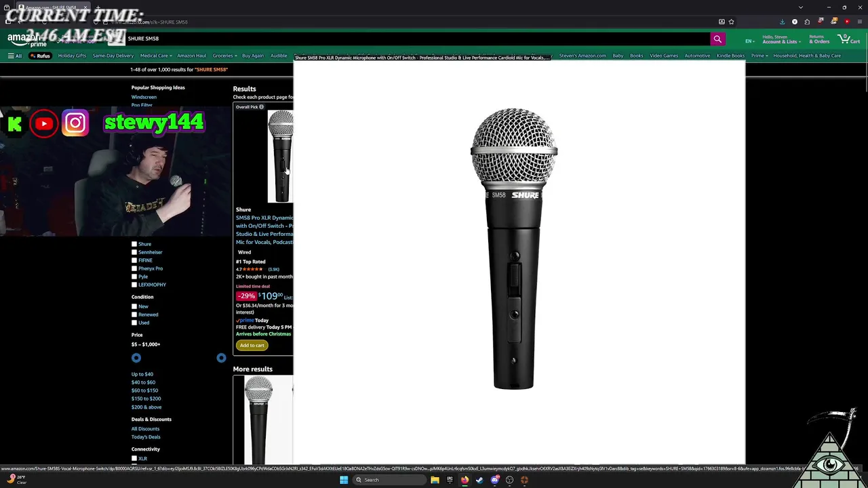Open Kindle Books in nav bar
Image resolution: width=868 pixels, height=488 pixels.
(730, 56)
